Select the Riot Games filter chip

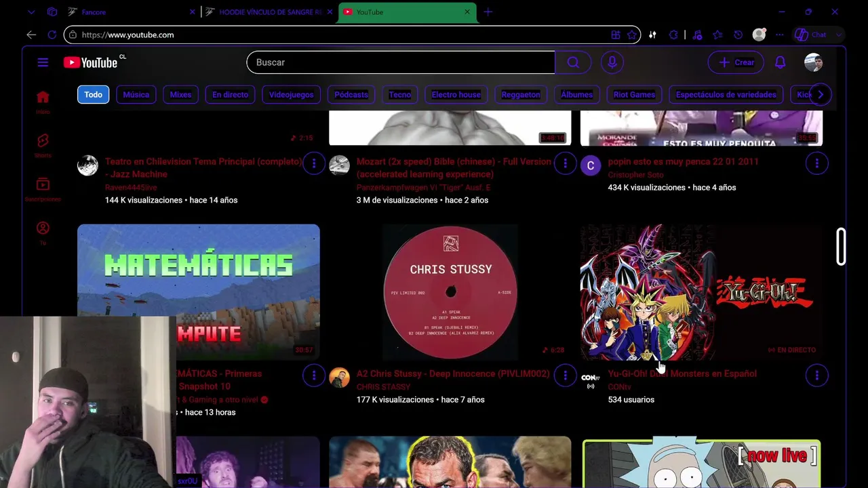634,95
